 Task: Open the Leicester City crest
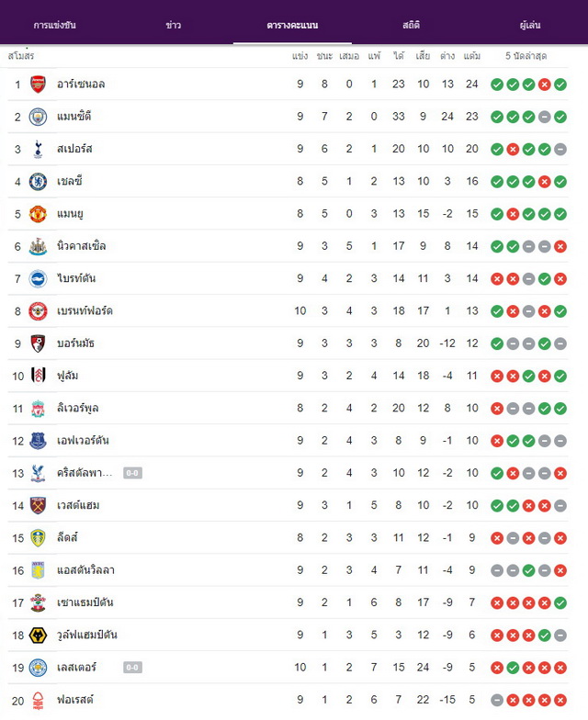pos(39,668)
